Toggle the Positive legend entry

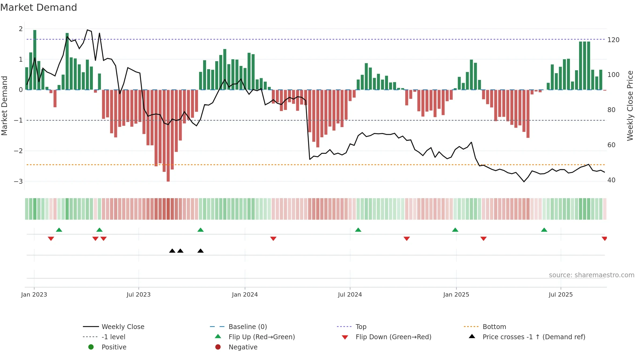coord(107,347)
